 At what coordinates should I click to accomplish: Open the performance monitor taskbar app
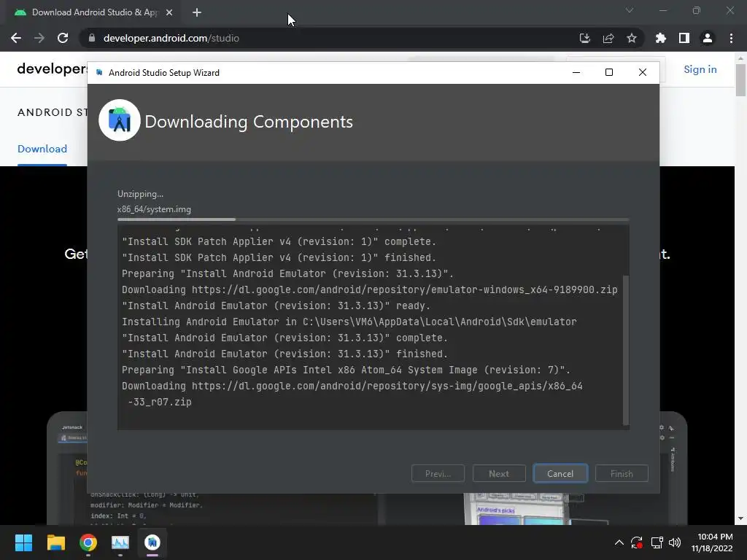(x=120, y=542)
